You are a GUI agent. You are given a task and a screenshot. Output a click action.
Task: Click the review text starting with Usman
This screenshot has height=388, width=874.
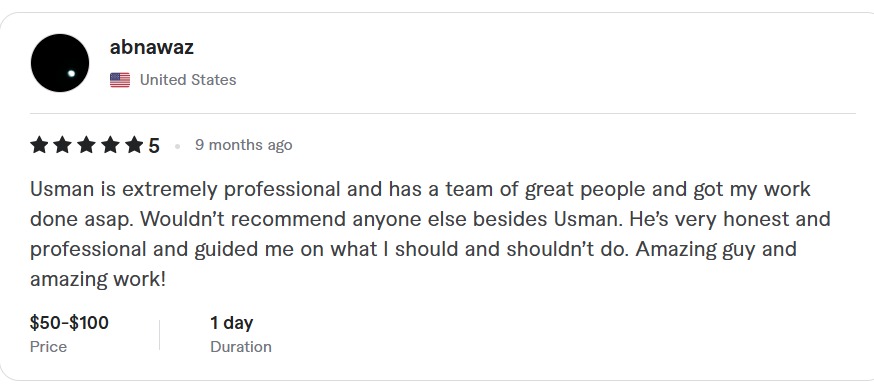[x=430, y=234]
